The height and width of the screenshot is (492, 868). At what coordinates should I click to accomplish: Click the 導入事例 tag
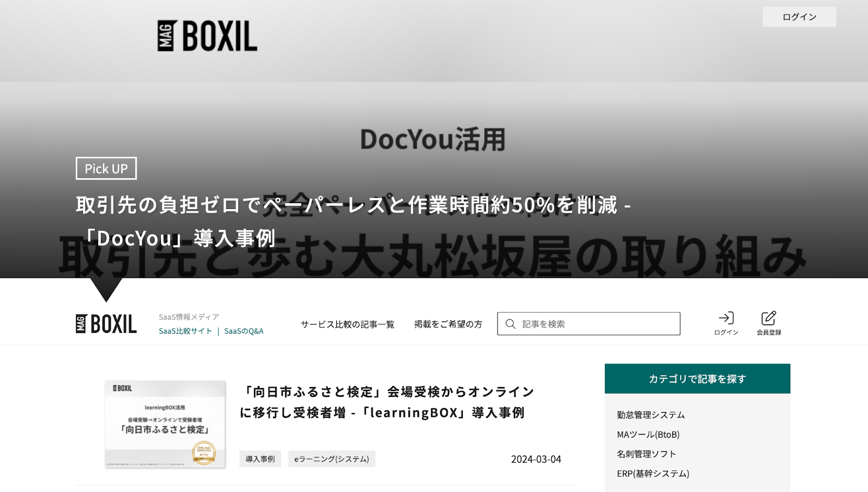(x=260, y=459)
